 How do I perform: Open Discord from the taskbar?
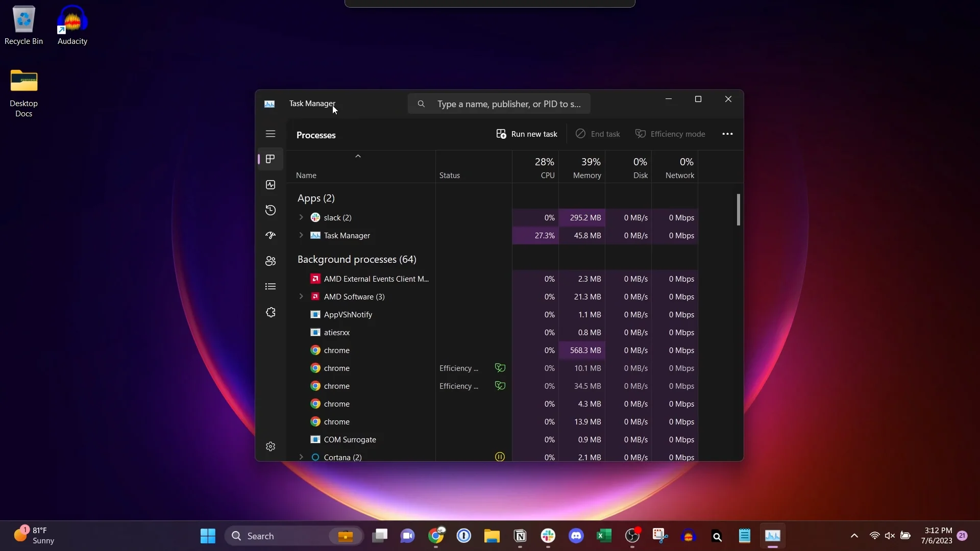576,536
